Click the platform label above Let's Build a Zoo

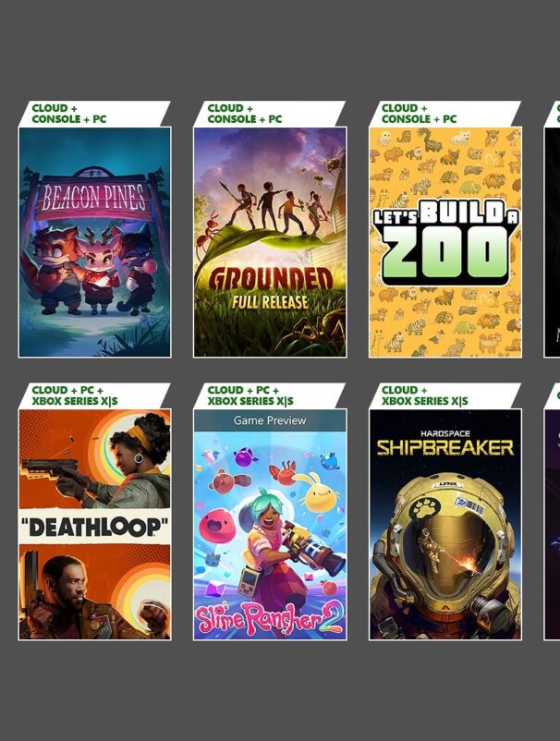(x=420, y=114)
